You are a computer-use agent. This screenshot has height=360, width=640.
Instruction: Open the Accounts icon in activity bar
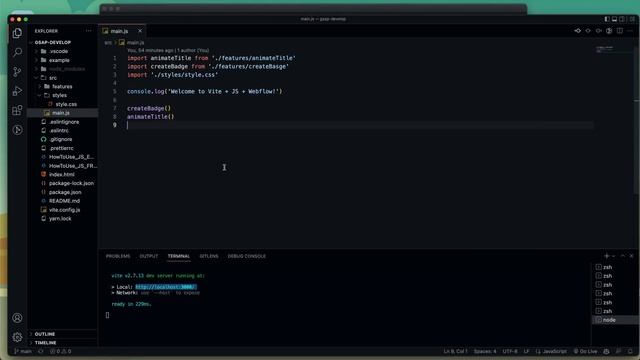17,318
